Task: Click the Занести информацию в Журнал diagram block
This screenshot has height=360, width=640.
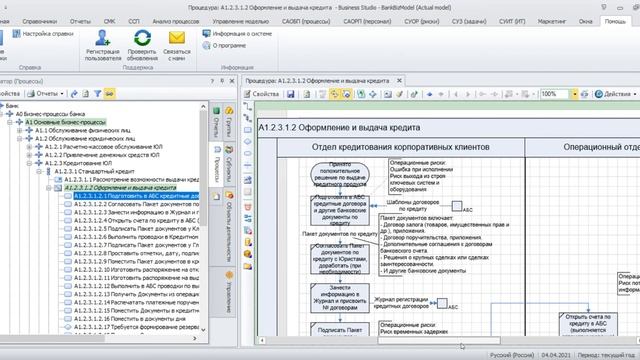Action: (x=340, y=298)
